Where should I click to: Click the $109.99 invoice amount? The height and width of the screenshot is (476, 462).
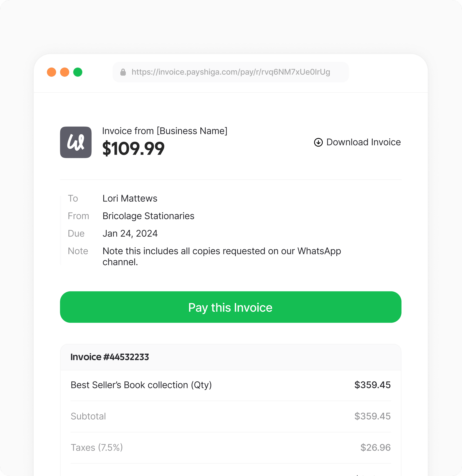[x=133, y=148]
